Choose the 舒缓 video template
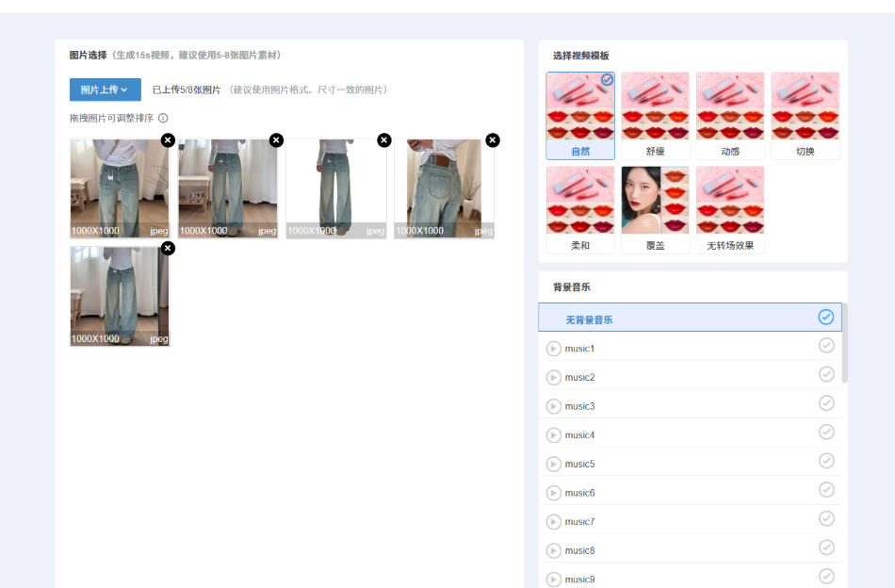 click(656, 116)
